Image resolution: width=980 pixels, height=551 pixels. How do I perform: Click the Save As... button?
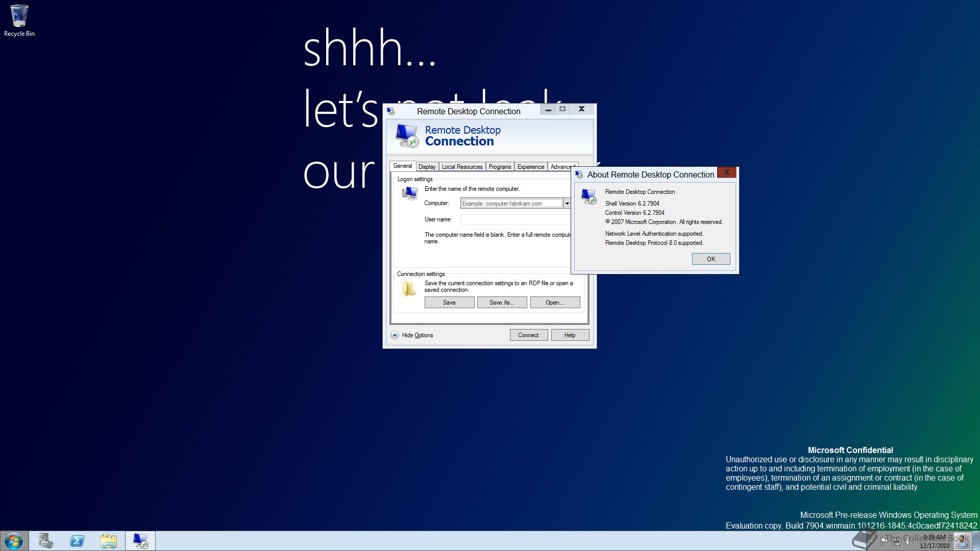502,303
